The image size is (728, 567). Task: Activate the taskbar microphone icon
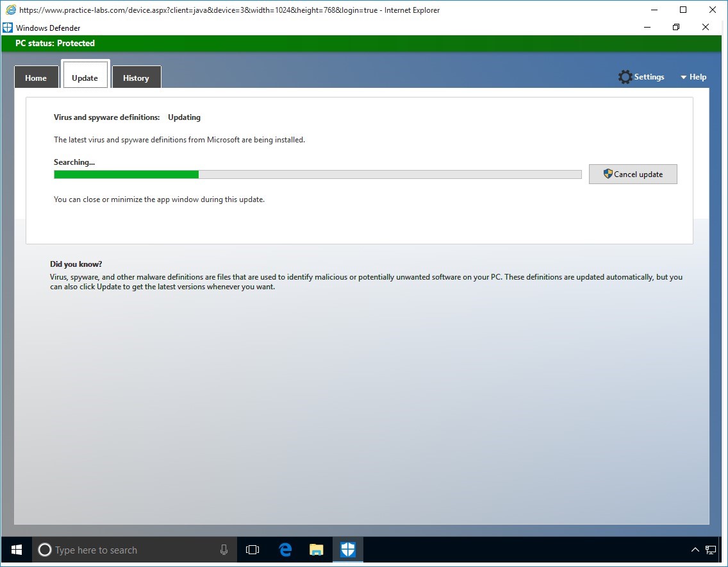(x=224, y=550)
